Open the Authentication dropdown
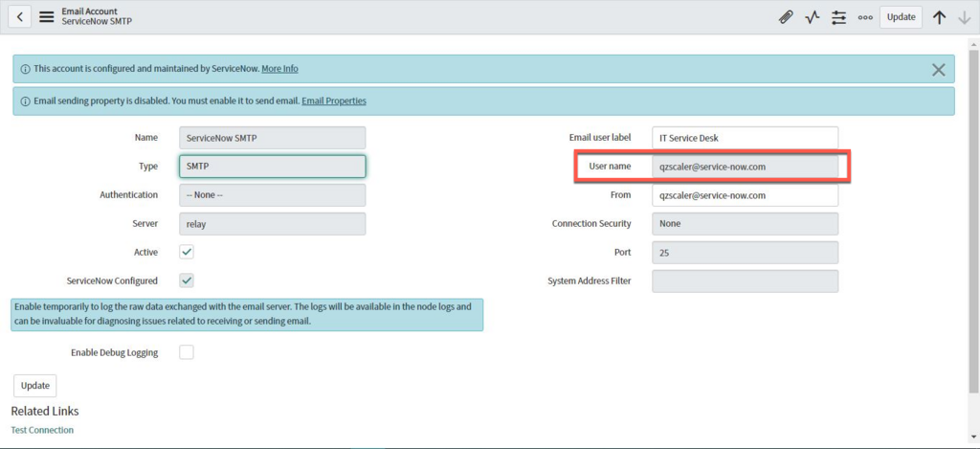Viewport: 980px width, 449px height. click(273, 195)
